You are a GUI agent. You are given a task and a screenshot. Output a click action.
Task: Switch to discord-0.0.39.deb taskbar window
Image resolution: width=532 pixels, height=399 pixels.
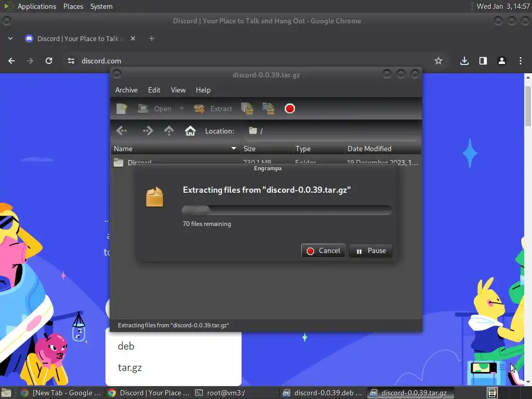click(x=323, y=393)
